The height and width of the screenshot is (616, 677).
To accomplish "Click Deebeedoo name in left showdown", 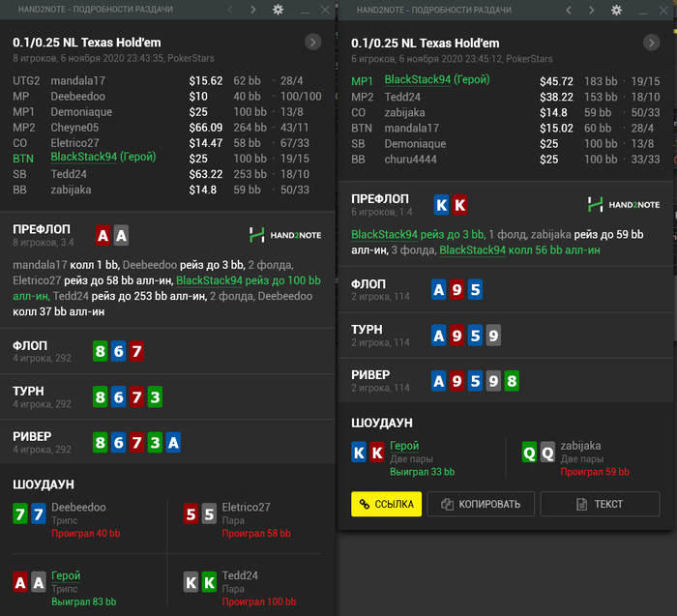I will [x=78, y=508].
